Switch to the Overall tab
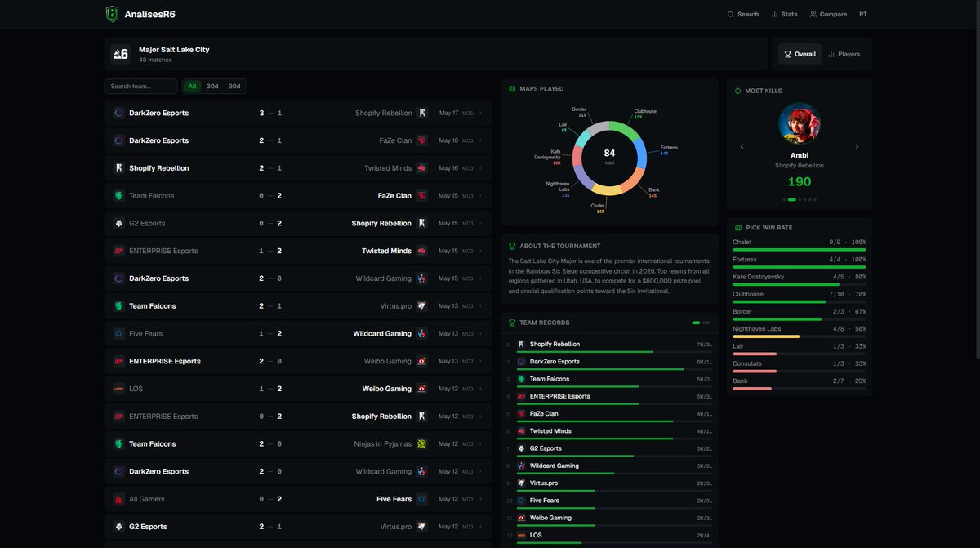Screen dimensions: 980x548 [x=800, y=54]
